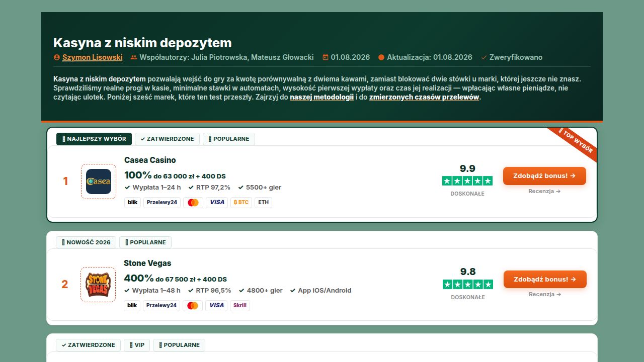This screenshot has height=362, width=644.
Task: Click the POPULARNE badge on third card
Action: coord(179,345)
